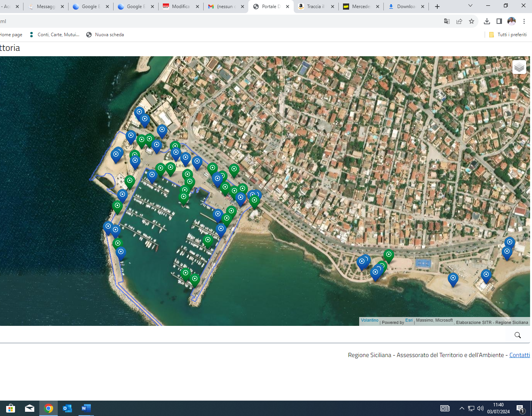Open Chrome downloads icon
This screenshot has height=416, width=532.
[x=487, y=21]
